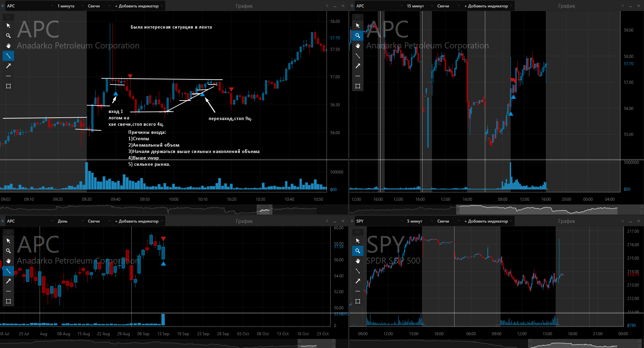The width and height of the screenshot is (644, 348).
Task: Click the 'График' title of 15-minute panel
Action: [x=567, y=6]
